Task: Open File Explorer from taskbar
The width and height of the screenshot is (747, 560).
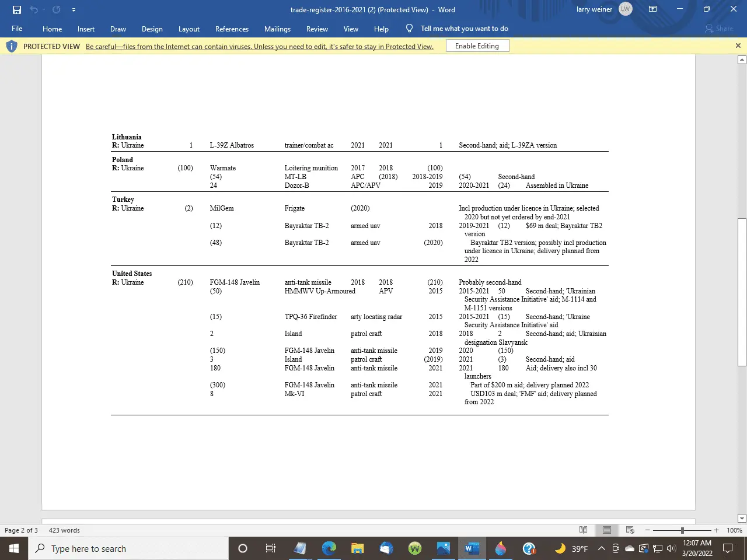Action: (x=357, y=548)
